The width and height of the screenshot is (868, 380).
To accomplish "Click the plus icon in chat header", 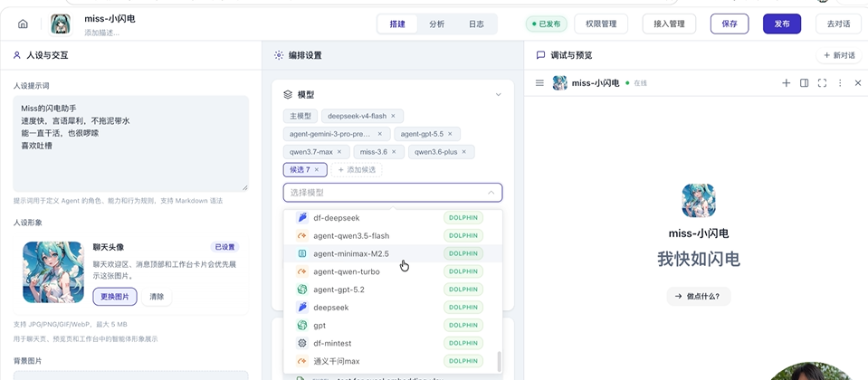I will tap(786, 83).
